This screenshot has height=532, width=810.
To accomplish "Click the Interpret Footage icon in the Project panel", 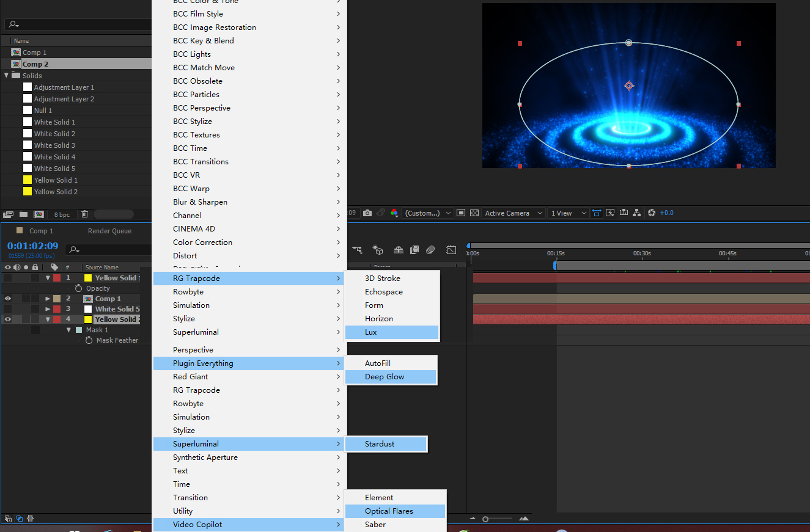I will click(9, 214).
